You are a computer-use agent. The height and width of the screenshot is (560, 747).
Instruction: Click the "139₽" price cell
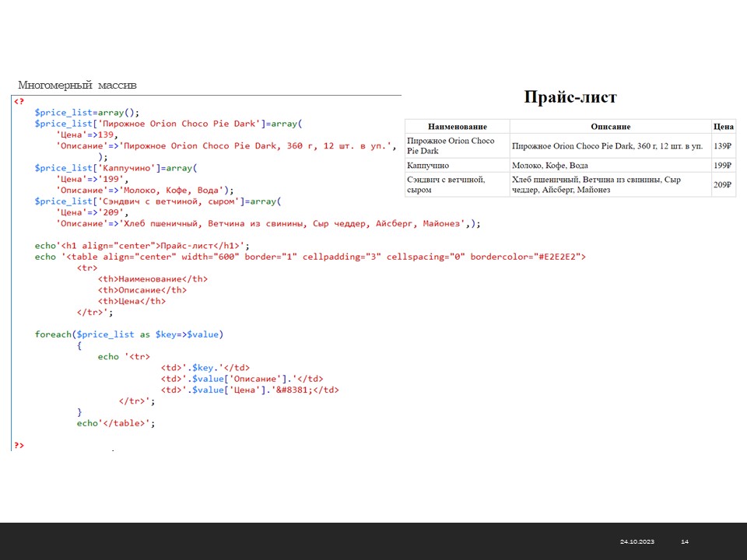click(x=723, y=146)
